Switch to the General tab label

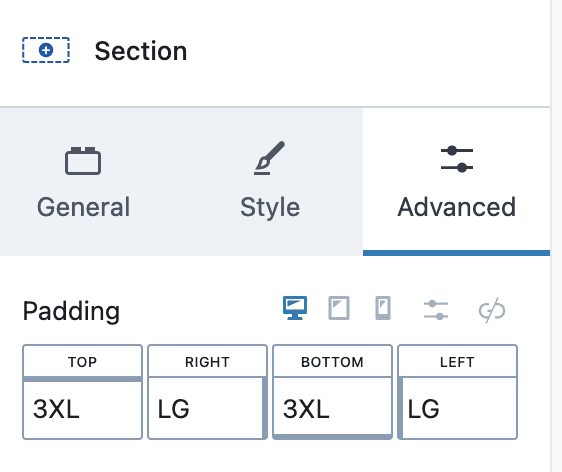tap(84, 207)
